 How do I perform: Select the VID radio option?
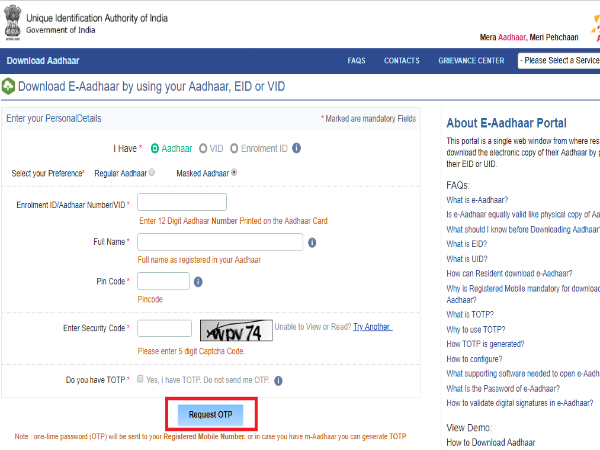click(202, 149)
